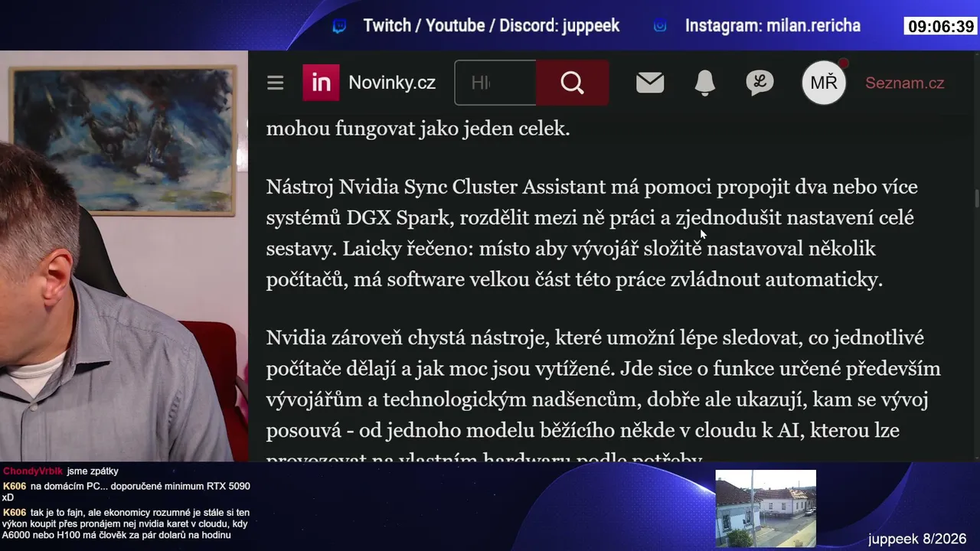Image resolution: width=980 pixels, height=551 pixels.
Task: Open the notifications bell icon
Action: pos(704,83)
